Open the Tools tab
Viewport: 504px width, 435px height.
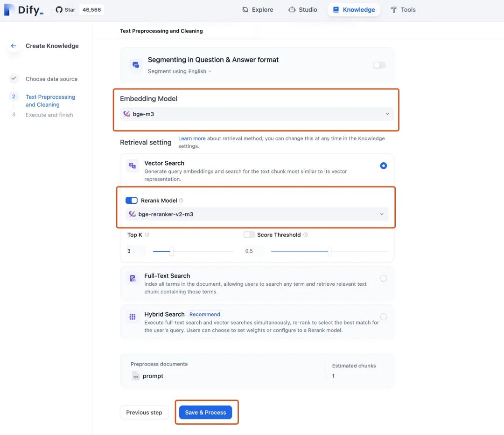point(403,10)
